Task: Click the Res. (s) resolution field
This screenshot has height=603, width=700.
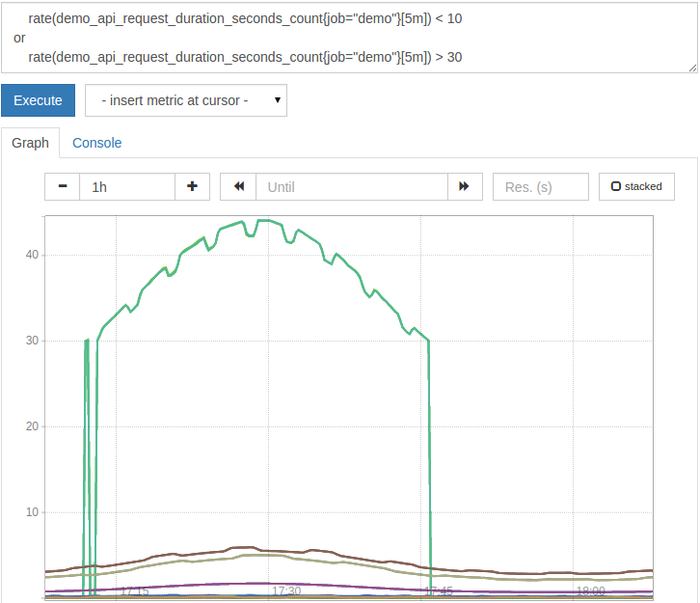Action: coord(541,187)
